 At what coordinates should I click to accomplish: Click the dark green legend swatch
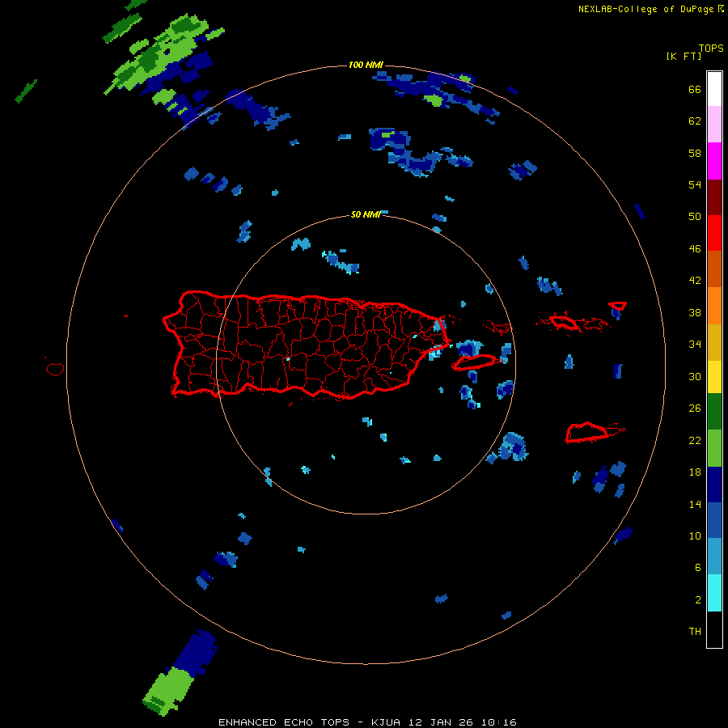coord(714,412)
